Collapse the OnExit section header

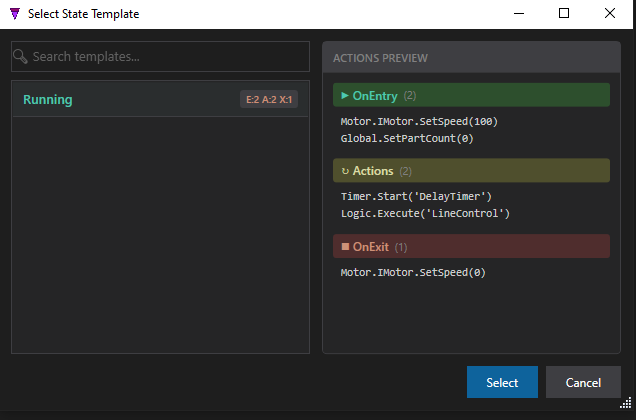point(471,246)
